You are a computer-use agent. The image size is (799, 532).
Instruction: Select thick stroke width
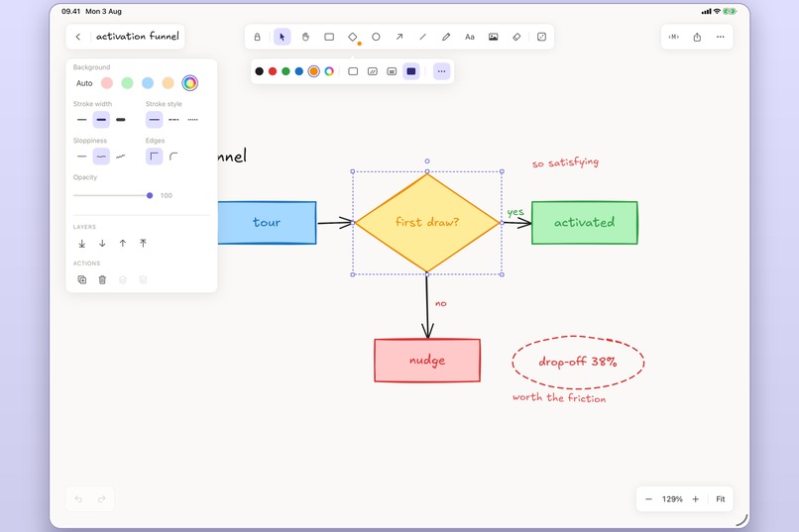[121, 120]
